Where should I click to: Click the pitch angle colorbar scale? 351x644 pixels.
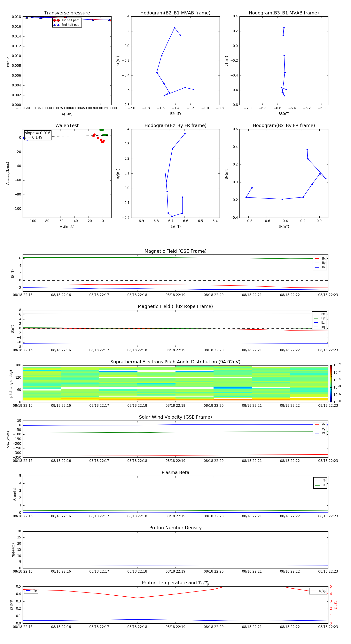click(x=331, y=384)
